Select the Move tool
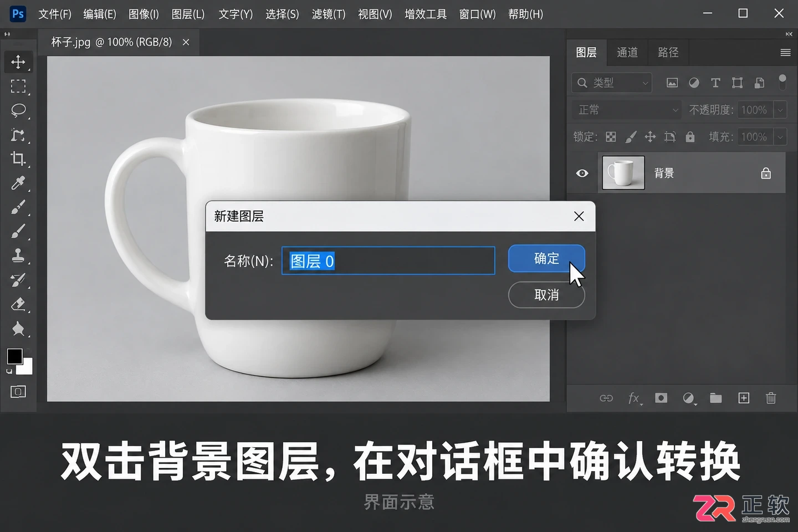 18,62
